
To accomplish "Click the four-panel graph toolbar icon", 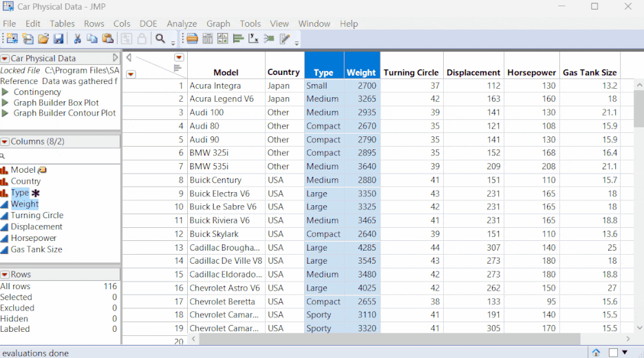I will coord(223,39).
